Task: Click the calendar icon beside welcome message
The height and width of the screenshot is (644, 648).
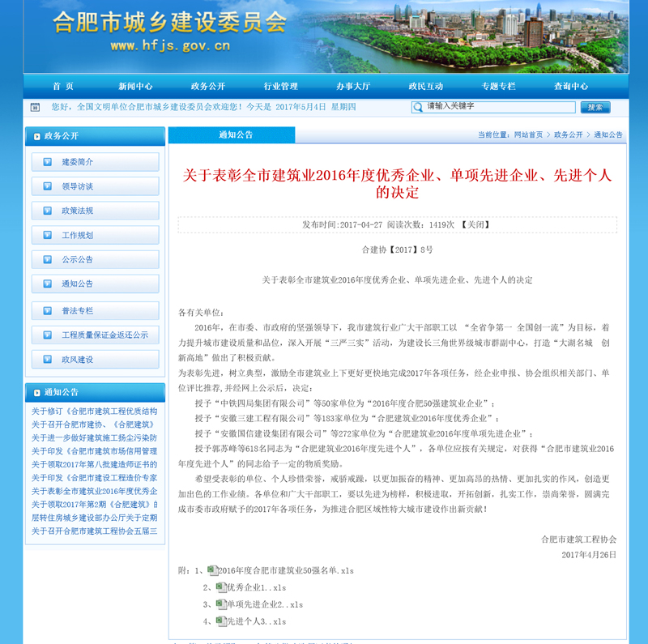Action: pos(35,107)
